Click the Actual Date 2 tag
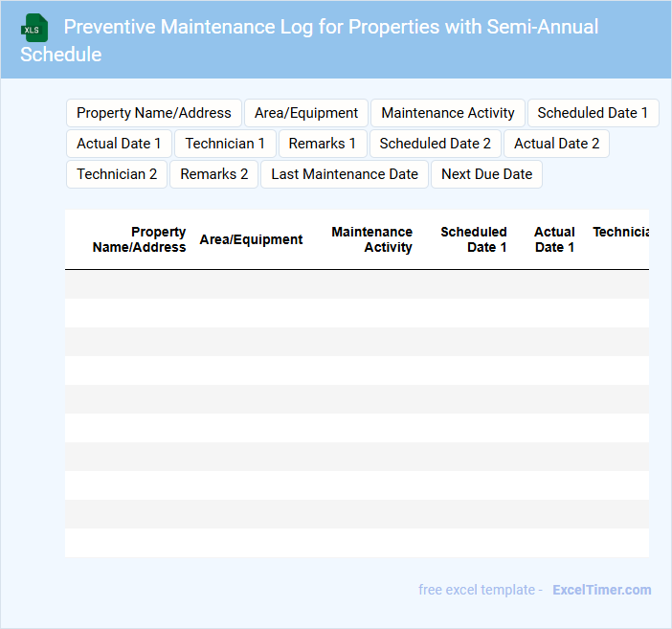Image resolution: width=672 pixels, height=629 pixels. pos(557,144)
